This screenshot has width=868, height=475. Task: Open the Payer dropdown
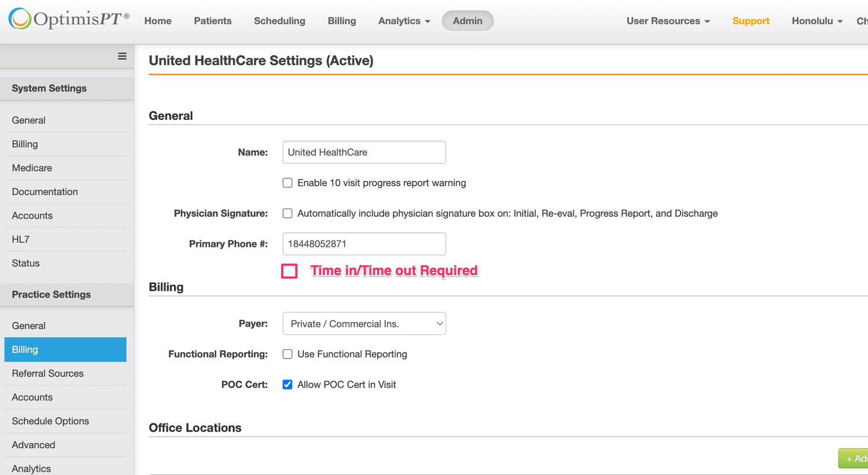click(x=364, y=324)
